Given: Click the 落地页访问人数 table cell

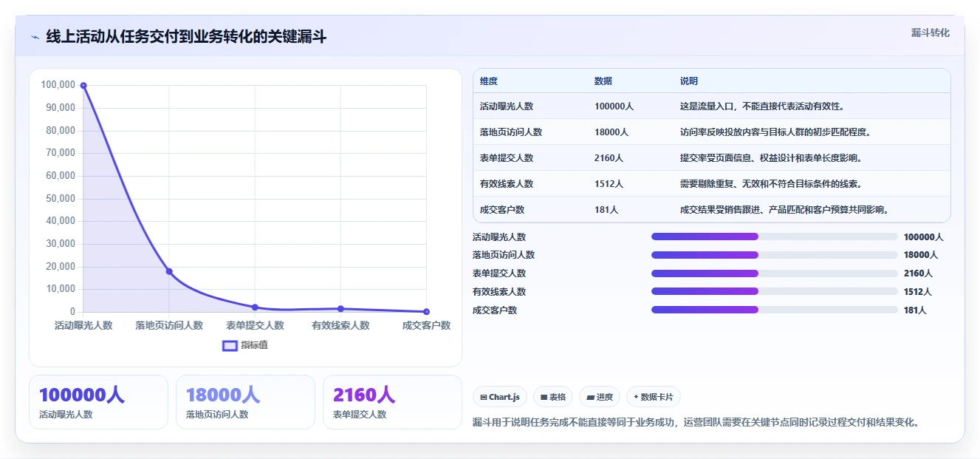Looking at the screenshot, I should [511, 132].
